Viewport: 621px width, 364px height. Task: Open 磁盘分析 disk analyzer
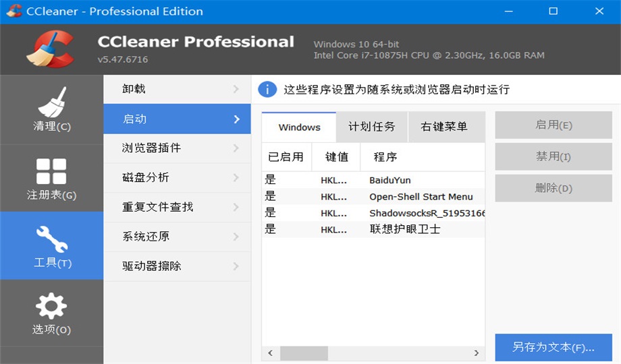coord(177,178)
